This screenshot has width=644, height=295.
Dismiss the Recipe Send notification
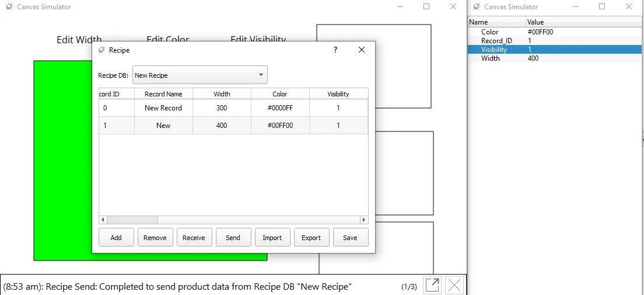[x=454, y=286]
